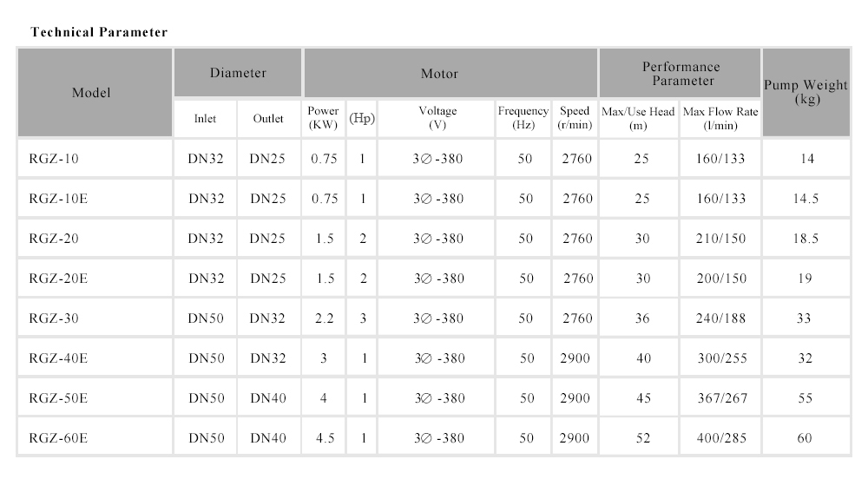The image size is (868, 479).
Task: Click the 18.5 pump weight cell
Action: [x=806, y=239]
